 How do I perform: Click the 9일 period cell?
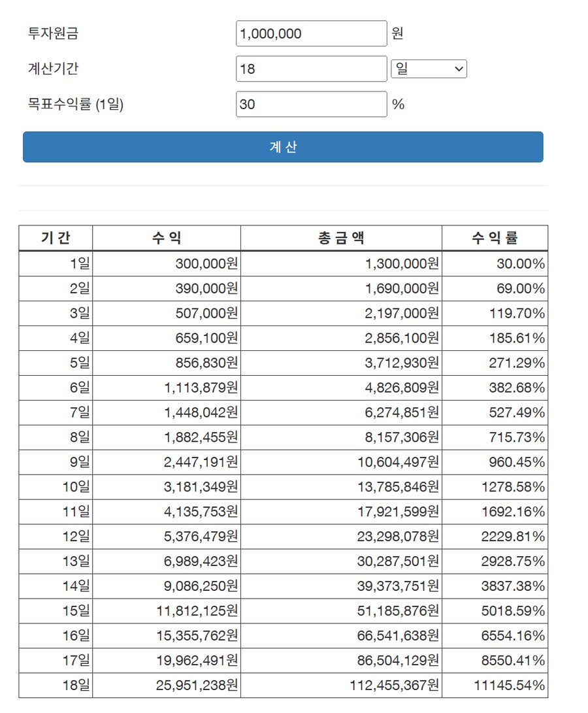click(56, 461)
